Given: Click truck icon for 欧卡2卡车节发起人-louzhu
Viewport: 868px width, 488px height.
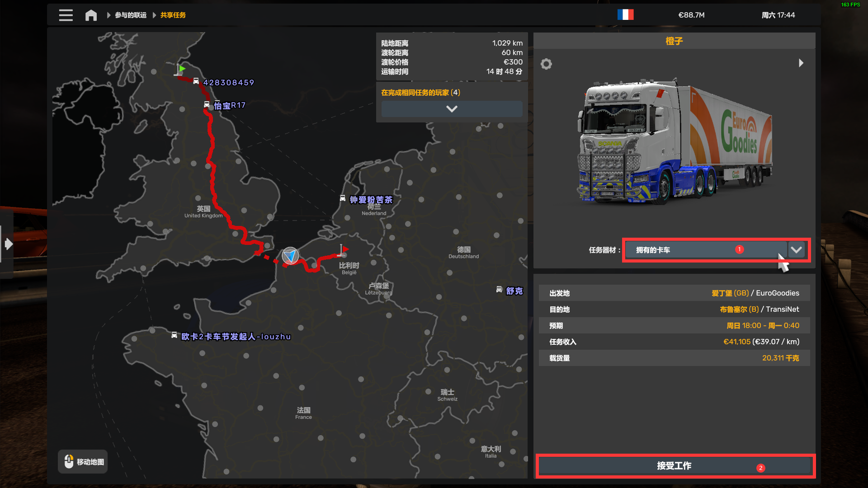Looking at the screenshot, I should 174,335.
